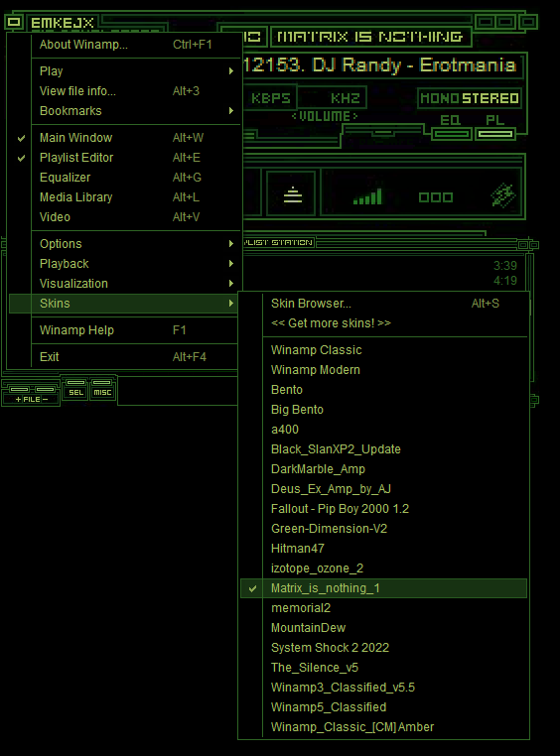
Task: Pick the Green-Dimension-V2 skin
Action: [x=383, y=529]
